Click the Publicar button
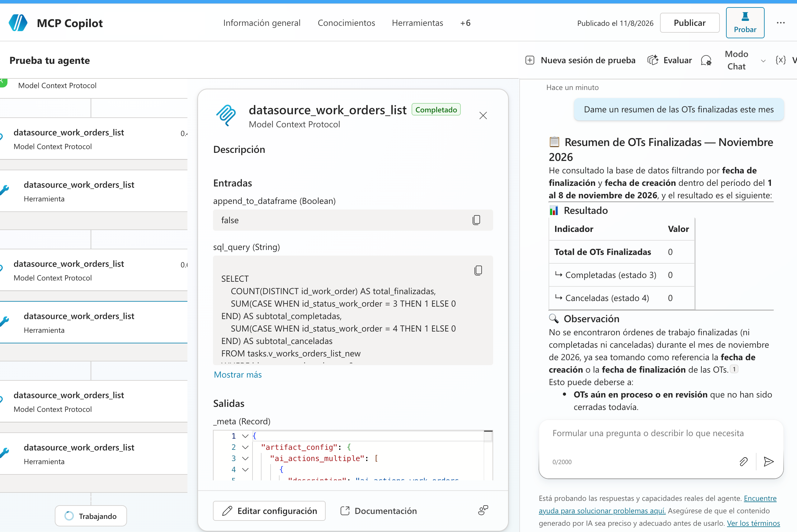797x532 pixels. point(690,23)
